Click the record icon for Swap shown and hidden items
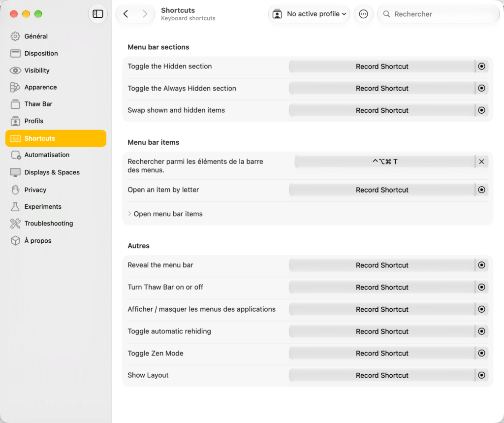Screen dimensions: 504x423 [x=481, y=110]
